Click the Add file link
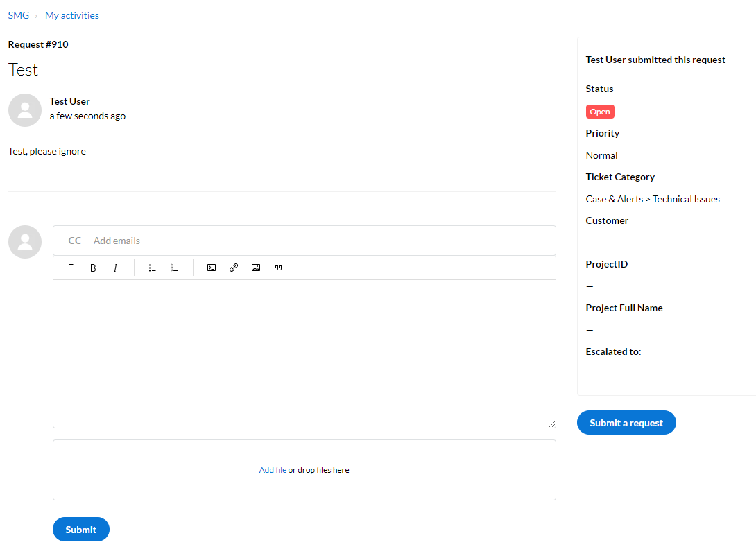Viewport: 756px width, 558px height. [273, 470]
